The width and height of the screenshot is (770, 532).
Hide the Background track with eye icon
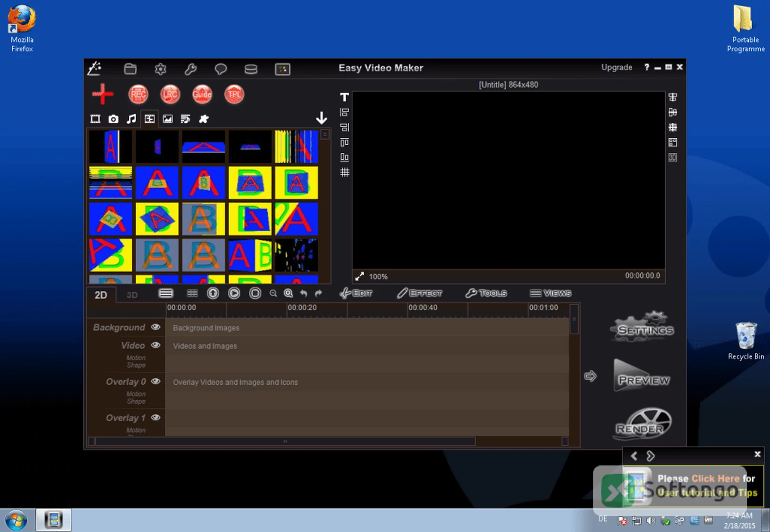click(156, 327)
